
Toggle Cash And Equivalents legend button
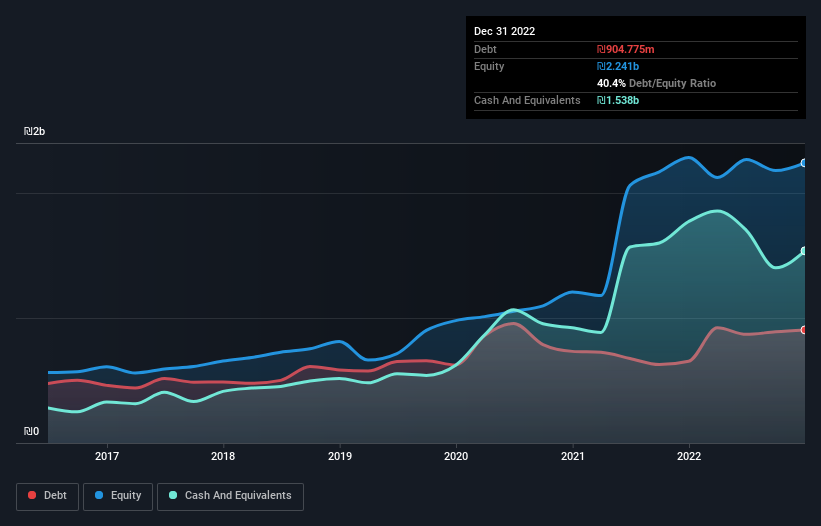[230, 496]
